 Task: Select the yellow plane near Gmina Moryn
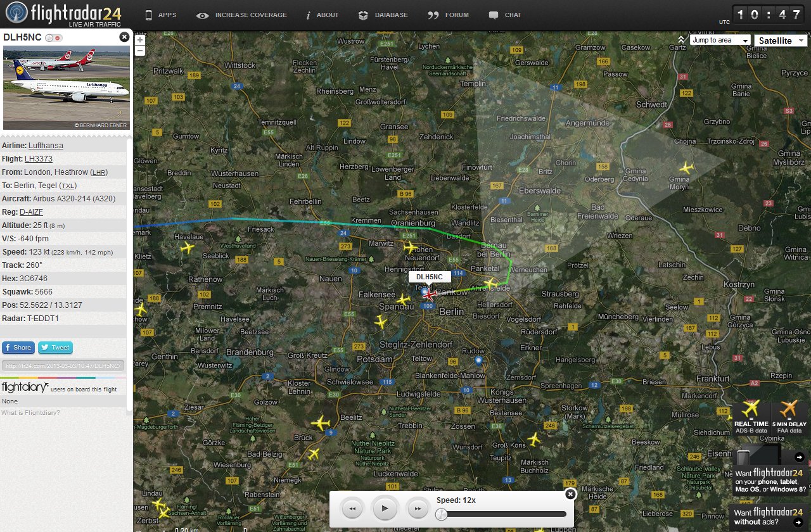click(686, 168)
